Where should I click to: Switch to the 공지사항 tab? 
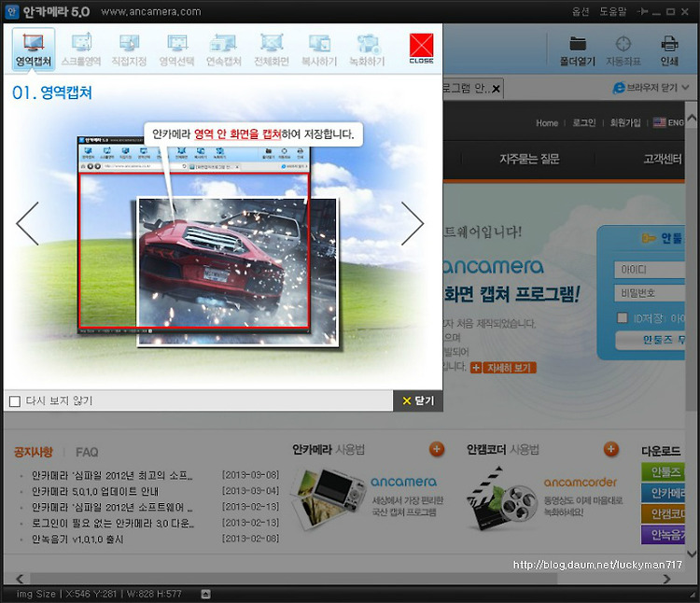[34, 452]
